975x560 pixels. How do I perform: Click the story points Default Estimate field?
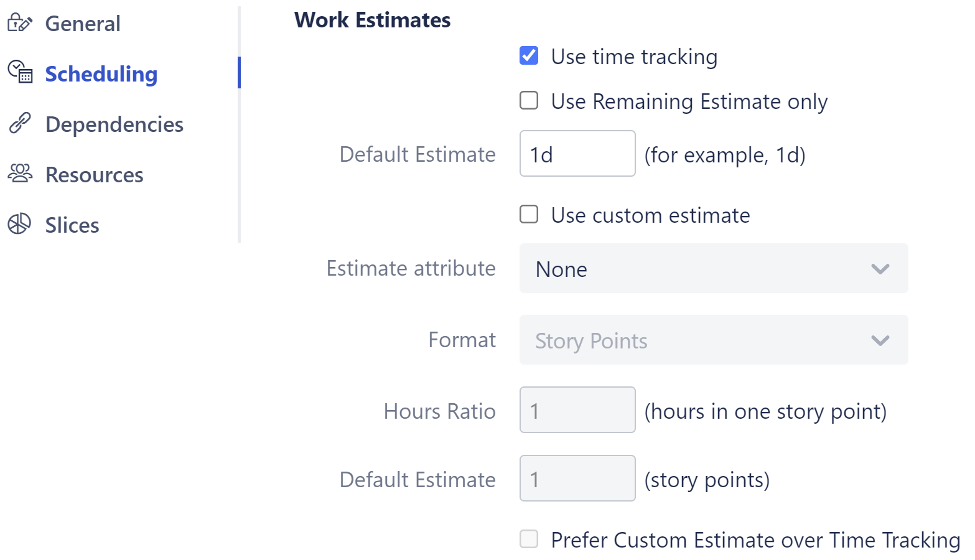coord(577,478)
